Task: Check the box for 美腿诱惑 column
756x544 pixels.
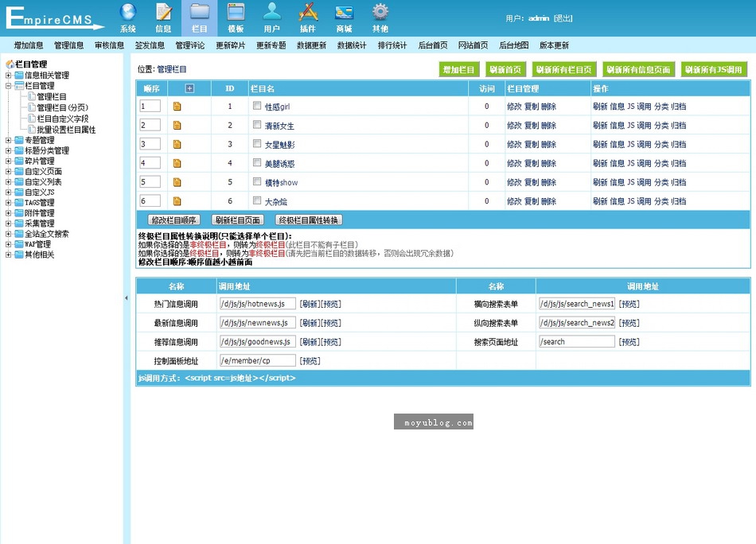Action: point(257,162)
